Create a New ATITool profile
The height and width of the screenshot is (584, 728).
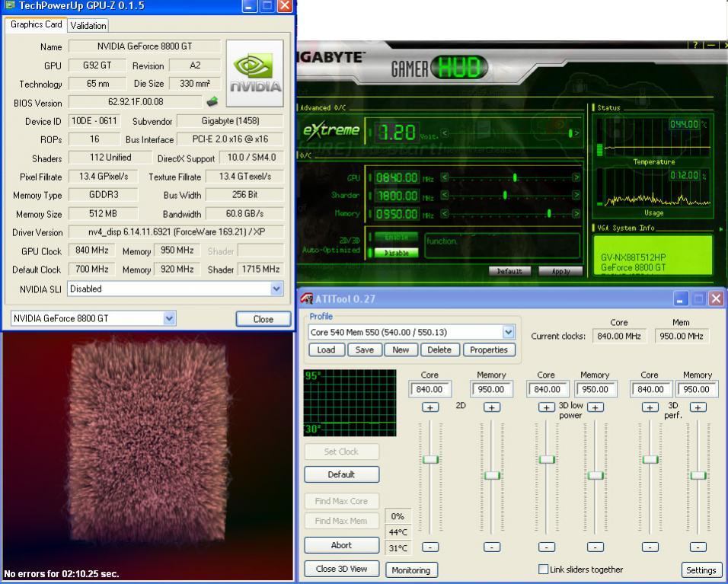(401, 349)
